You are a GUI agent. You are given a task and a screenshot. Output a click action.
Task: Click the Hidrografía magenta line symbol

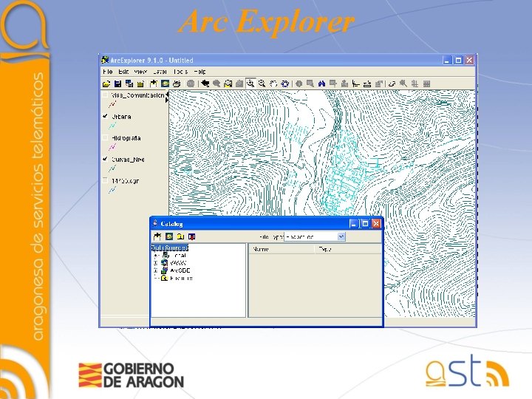112,147
